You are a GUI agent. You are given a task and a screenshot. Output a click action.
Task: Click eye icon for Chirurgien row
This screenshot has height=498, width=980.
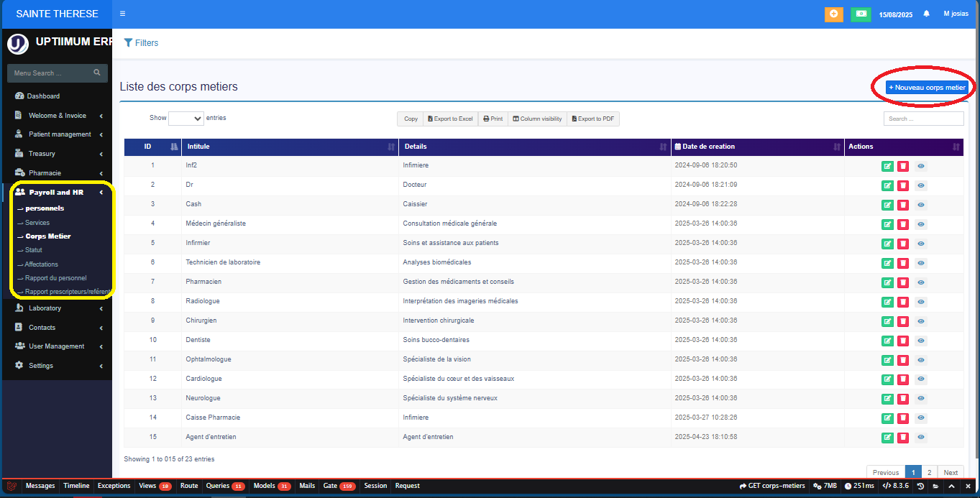[920, 321]
